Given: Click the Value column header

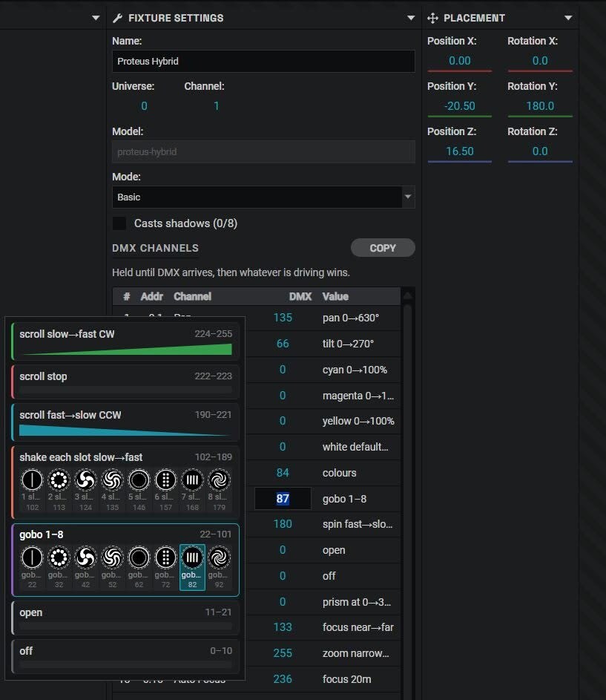Looking at the screenshot, I should pos(335,296).
